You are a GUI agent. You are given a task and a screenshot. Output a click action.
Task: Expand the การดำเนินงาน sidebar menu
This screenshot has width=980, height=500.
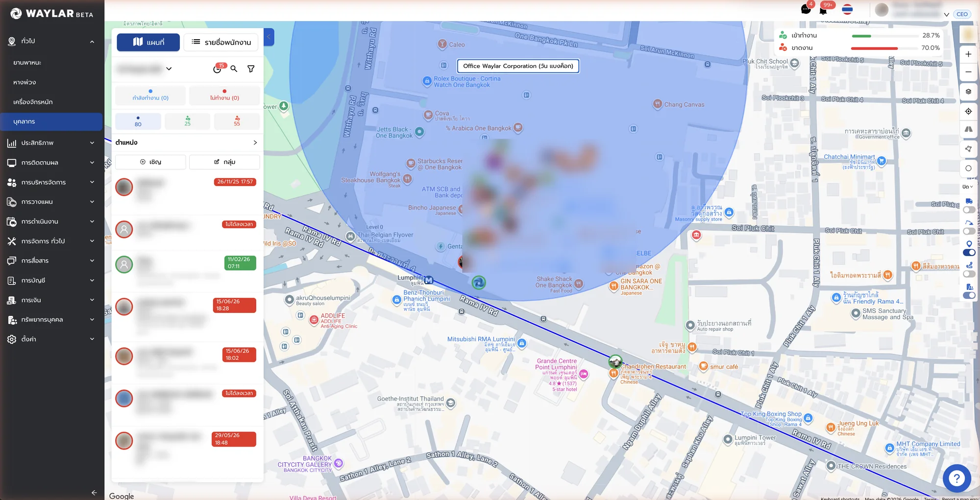coord(51,221)
